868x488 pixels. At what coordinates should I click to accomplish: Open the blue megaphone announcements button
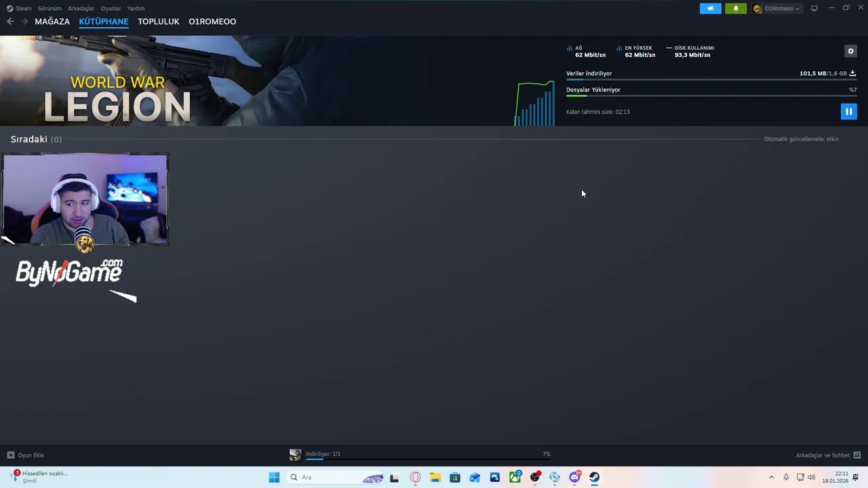coord(711,8)
